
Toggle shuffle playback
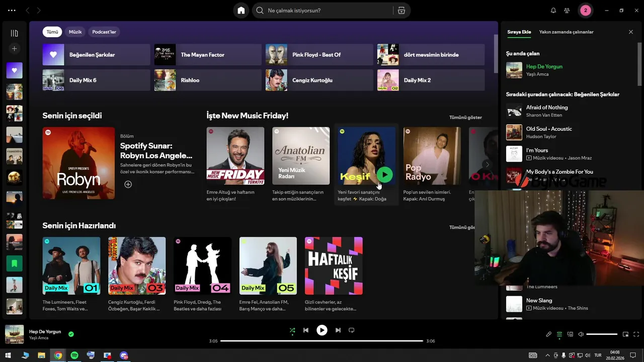click(x=292, y=330)
